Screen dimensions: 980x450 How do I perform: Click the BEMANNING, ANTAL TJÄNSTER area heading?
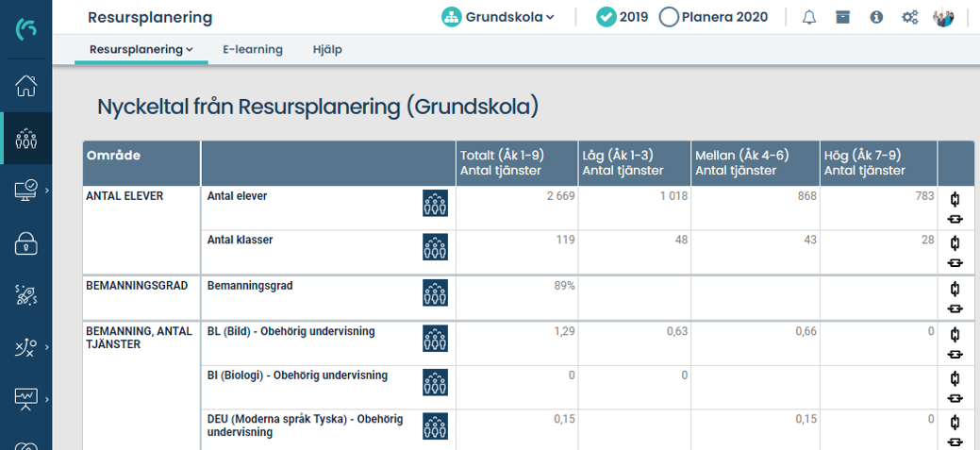point(139,338)
